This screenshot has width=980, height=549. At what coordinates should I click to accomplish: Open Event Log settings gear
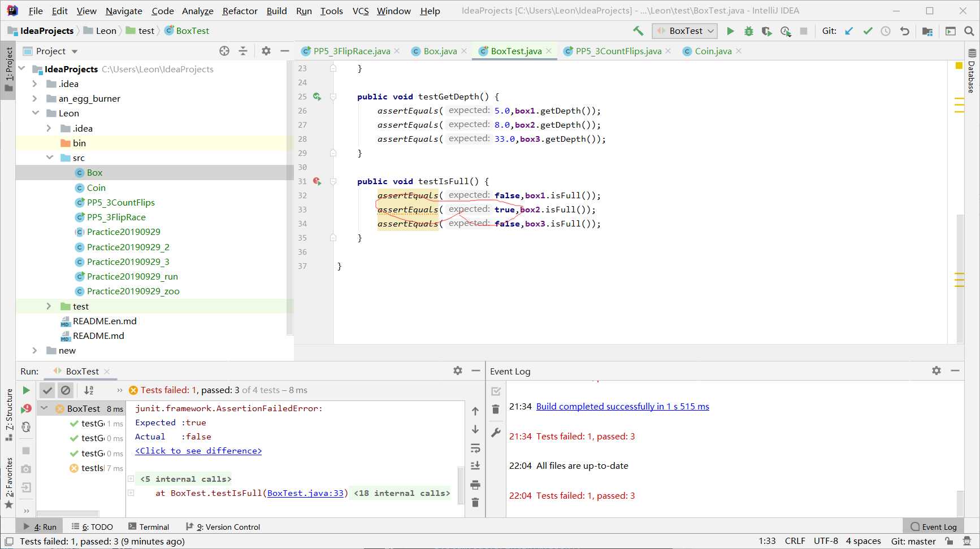(x=936, y=371)
